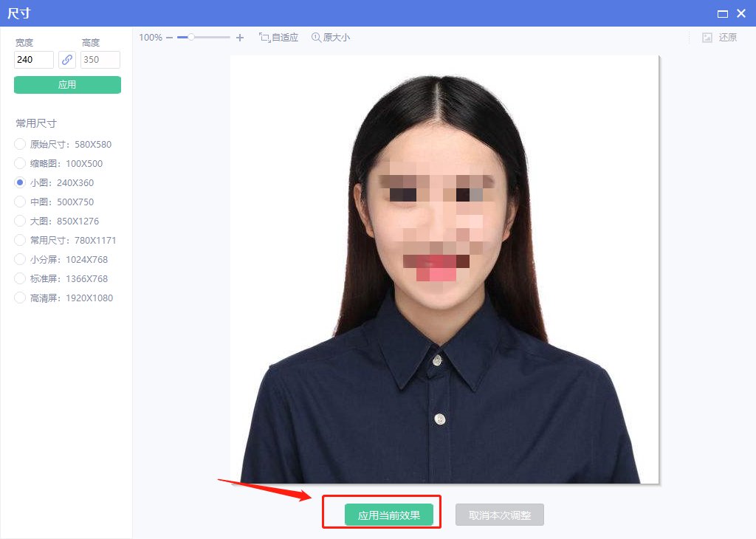The image size is (756, 539).
Task: Click the 取消本次调整 cancel button
Action: pyautogui.click(x=498, y=514)
